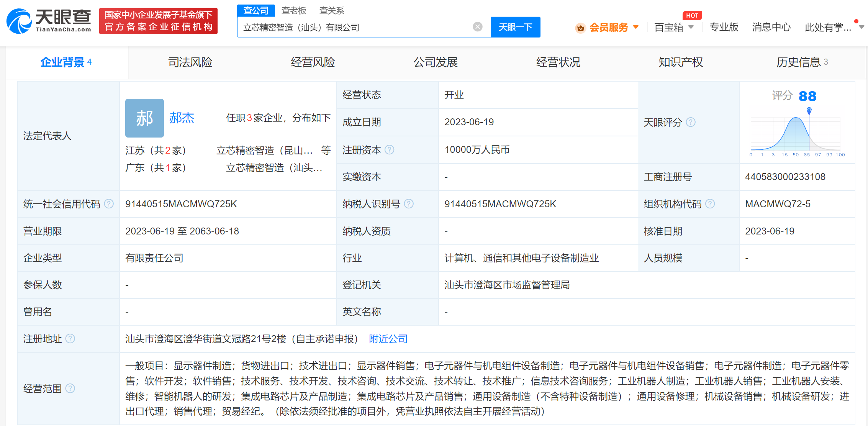Click the 有限责任公司 company type value
Image resolution: width=868 pixels, height=426 pixels.
click(154, 258)
